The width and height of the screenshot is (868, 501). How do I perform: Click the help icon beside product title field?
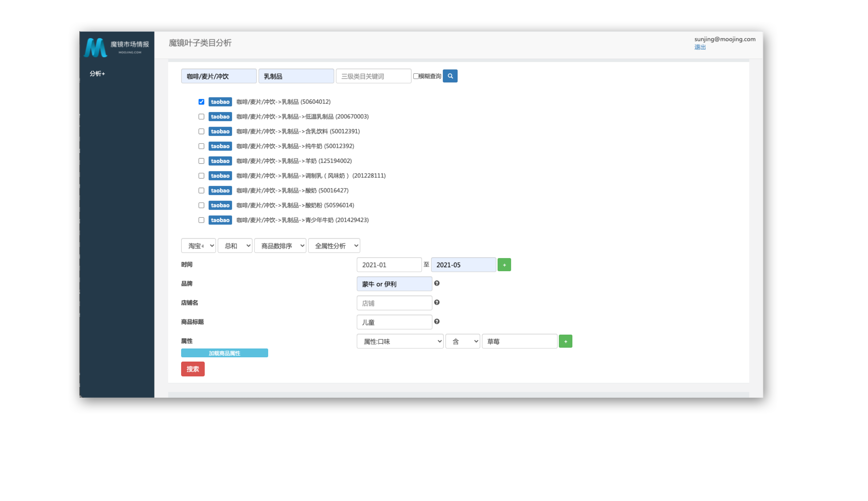(x=436, y=321)
